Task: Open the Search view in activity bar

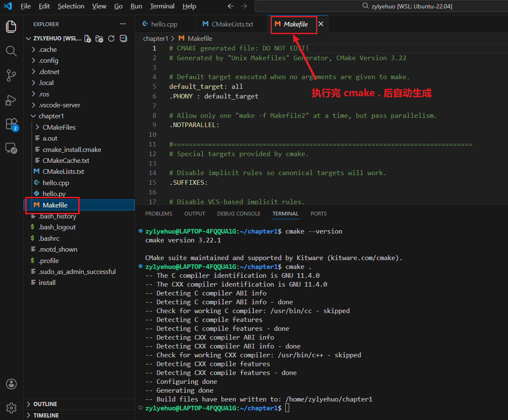Action: click(11, 51)
